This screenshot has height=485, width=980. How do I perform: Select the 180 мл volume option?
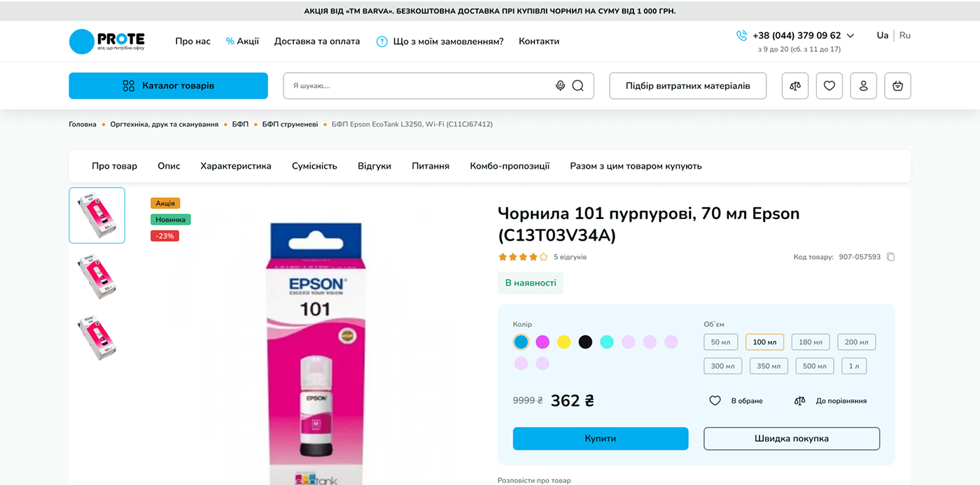tap(811, 342)
